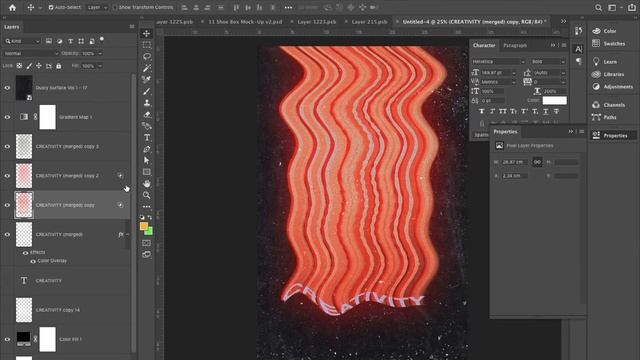Toggle visibility of selected CREATIVITY (merged) copy
The image size is (640, 360).
click(7, 205)
